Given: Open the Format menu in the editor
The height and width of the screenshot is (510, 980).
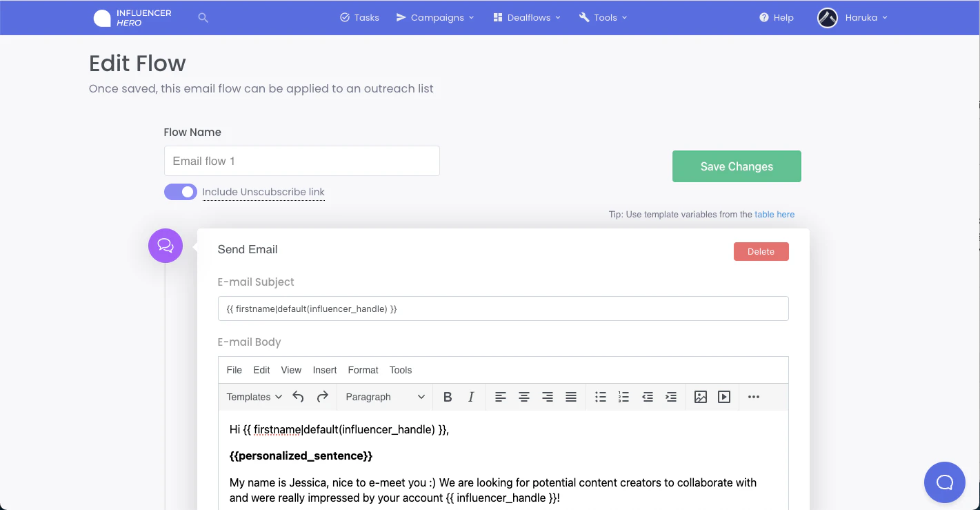Looking at the screenshot, I should [363, 370].
